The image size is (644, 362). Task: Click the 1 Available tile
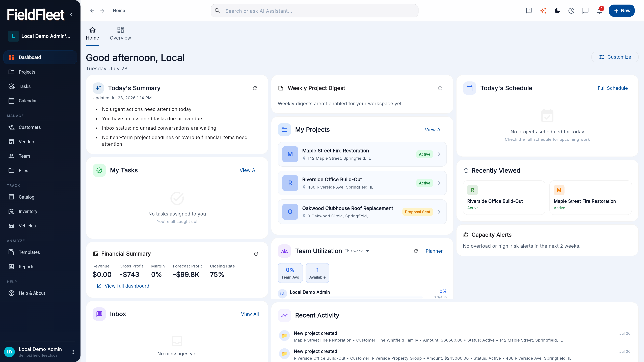(x=317, y=273)
